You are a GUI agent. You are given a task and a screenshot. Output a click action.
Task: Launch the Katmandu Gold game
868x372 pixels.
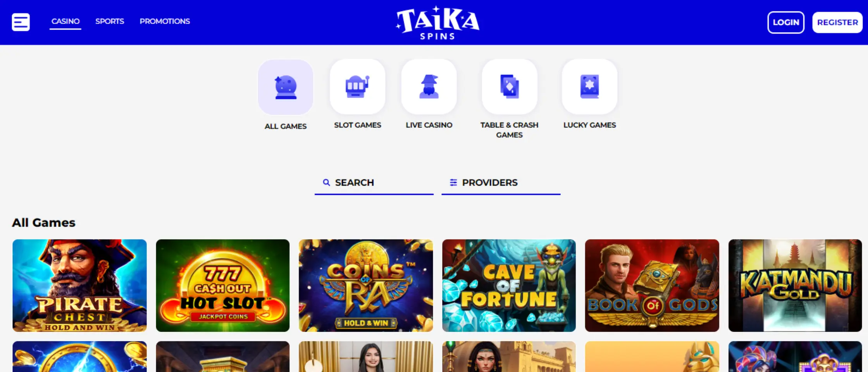tap(795, 285)
